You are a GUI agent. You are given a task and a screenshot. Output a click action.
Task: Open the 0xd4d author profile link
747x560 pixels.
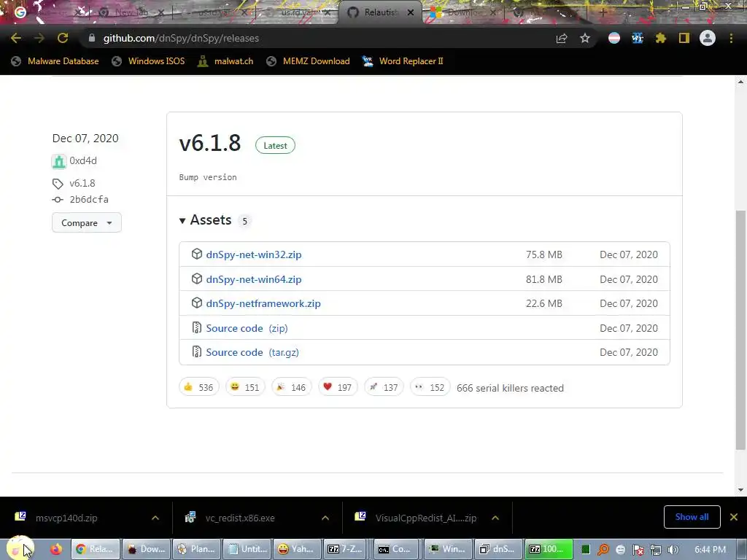coord(83,161)
